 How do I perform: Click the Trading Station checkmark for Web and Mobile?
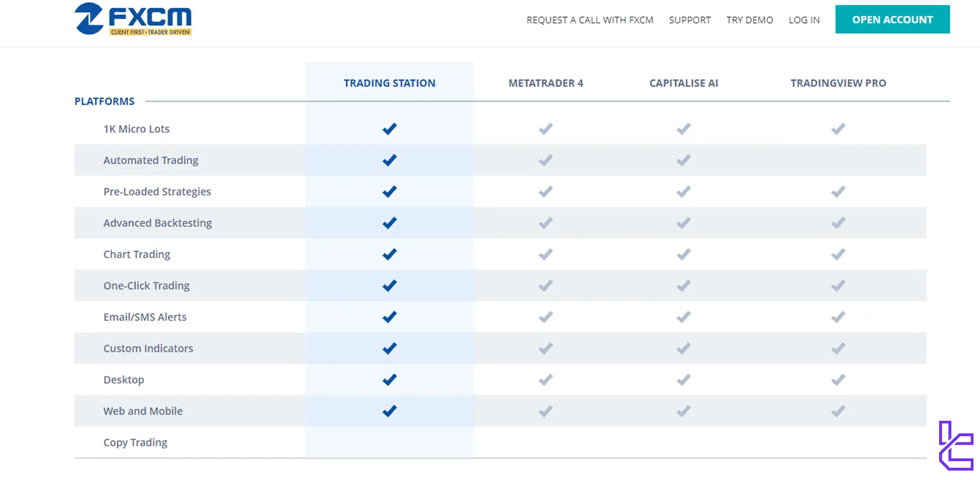click(389, 411)
